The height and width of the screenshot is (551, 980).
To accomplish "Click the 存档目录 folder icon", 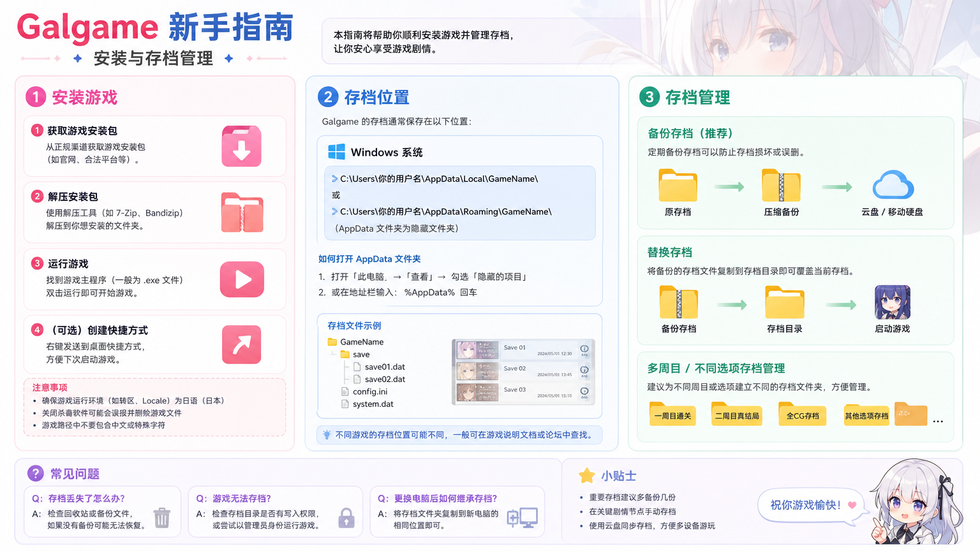I will pyautogui.click(x=785, y=302).
